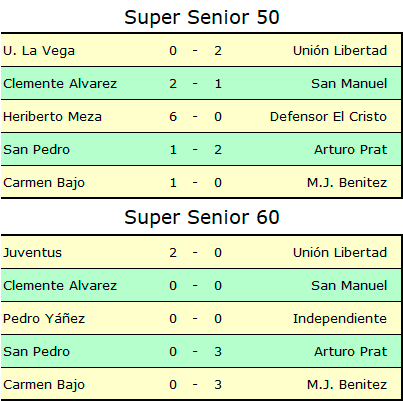The image size is (403, 401).
Task: Click San Manuel in Super Senior 50
Action: tap(349, 84)
